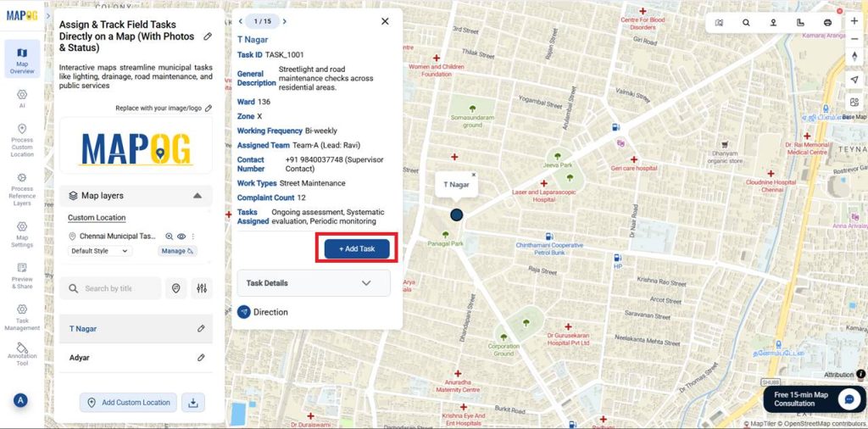Click the download icon button

(x=193, y=403)
